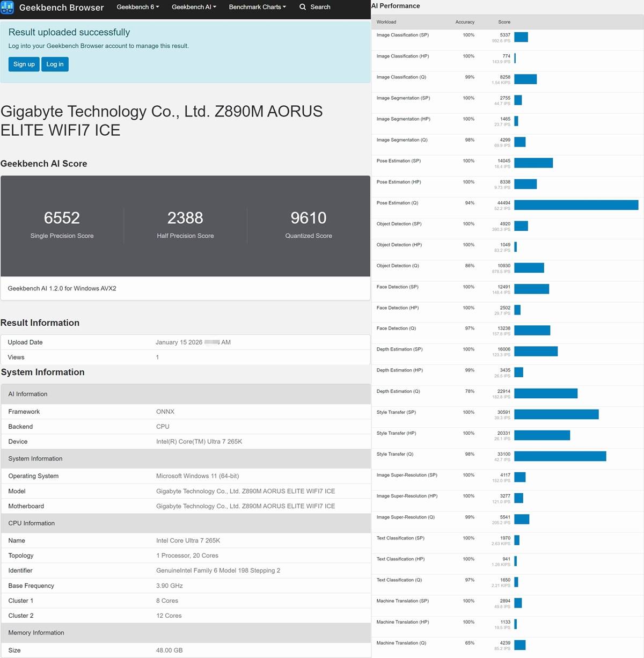Click the Image Classification (SP) row label
This screenshot has height=658, width=644.
pyautogui.click(x=402, y=35)
